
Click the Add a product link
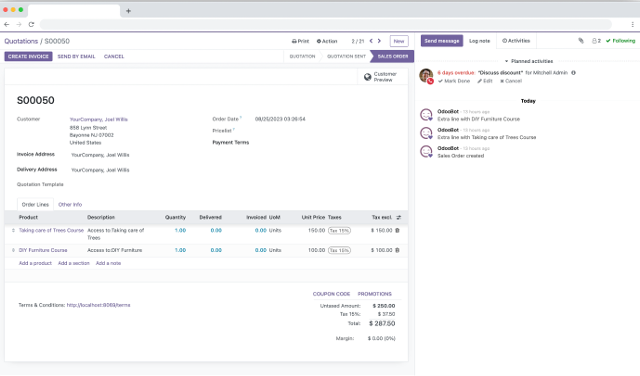coord(35,263)
